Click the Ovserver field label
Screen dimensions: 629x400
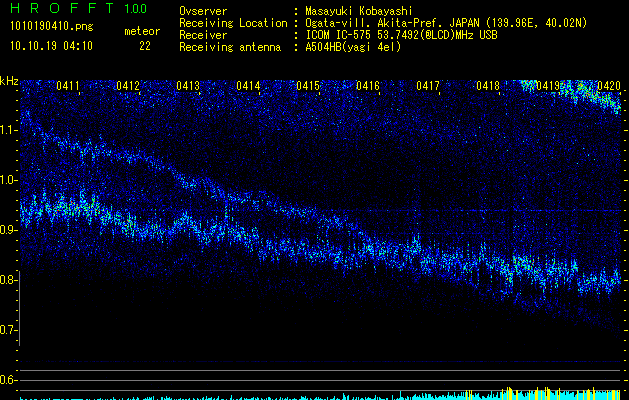pyautogui.click(x=203, y=11)
